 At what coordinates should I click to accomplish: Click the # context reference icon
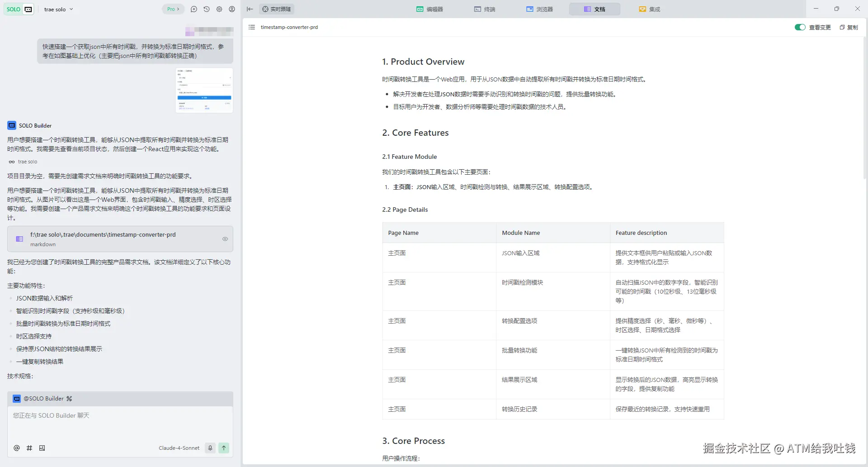click(29, 448)
